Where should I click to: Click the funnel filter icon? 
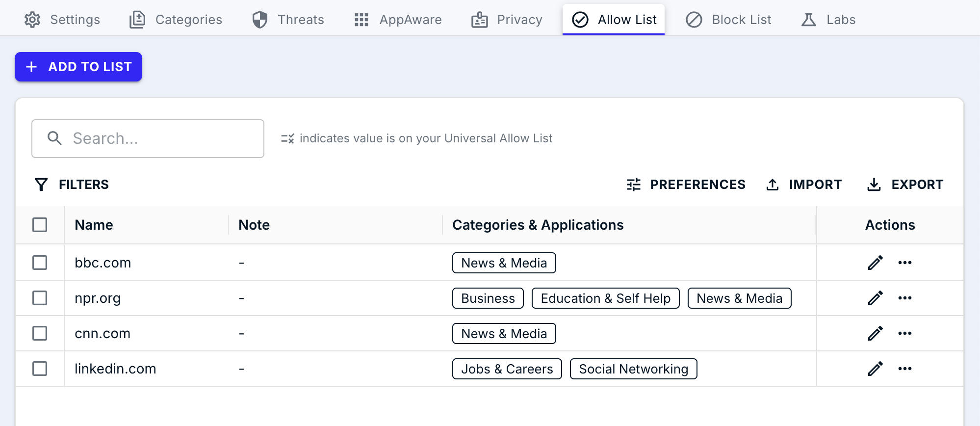(41, 185)
